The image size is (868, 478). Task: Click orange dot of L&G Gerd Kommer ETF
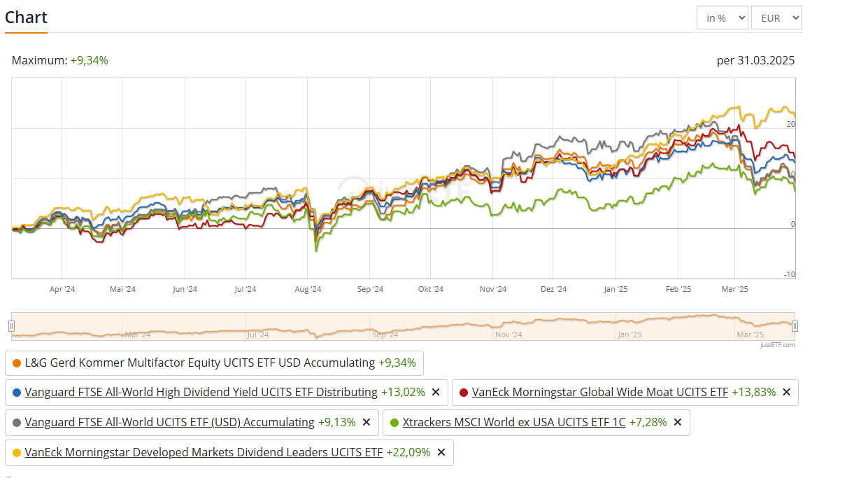[17, 363]
